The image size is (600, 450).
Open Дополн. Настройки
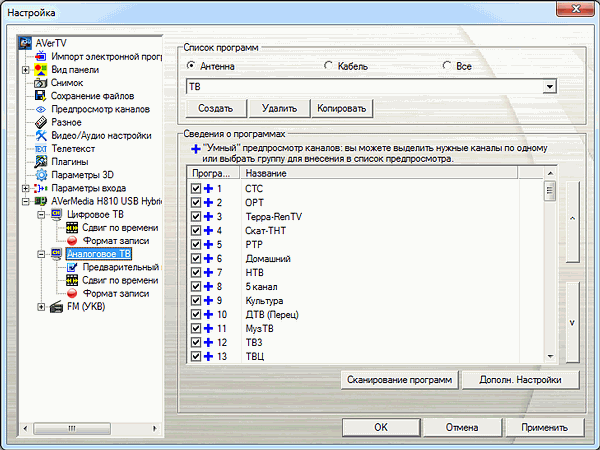(520, 380)
